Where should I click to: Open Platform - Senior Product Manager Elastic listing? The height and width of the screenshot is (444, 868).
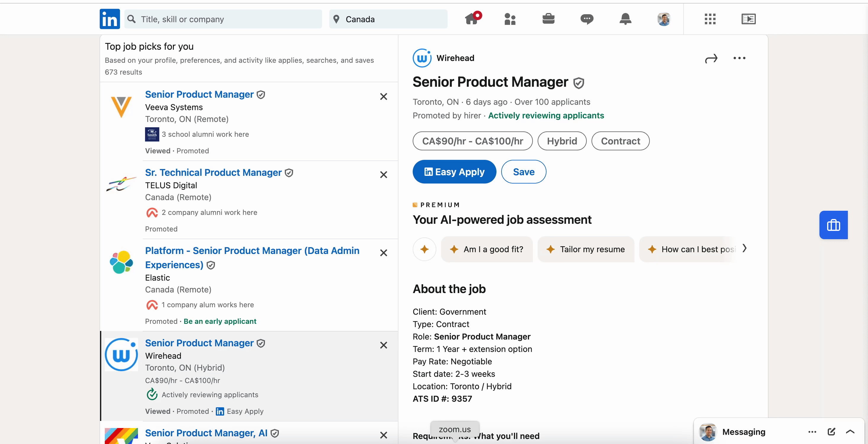[252, 258]
